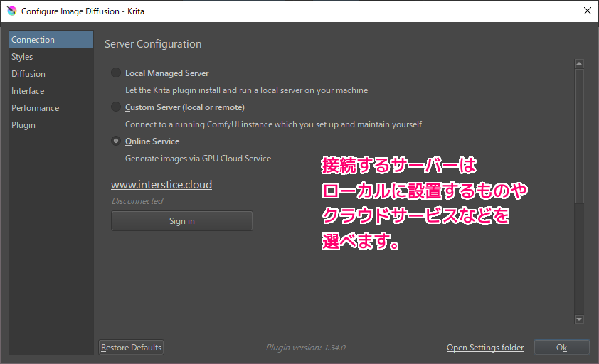Click the vertical scrollbar thumb
599x364 pixels.
pos(579,136)
